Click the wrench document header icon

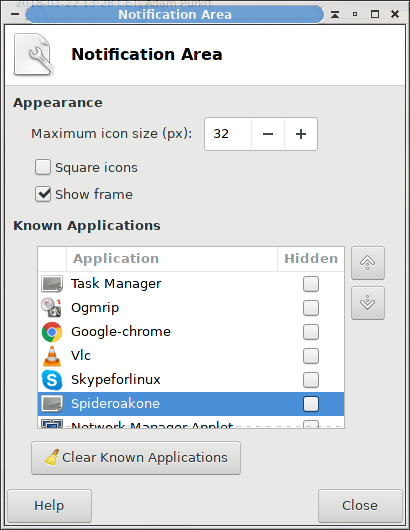34,54
